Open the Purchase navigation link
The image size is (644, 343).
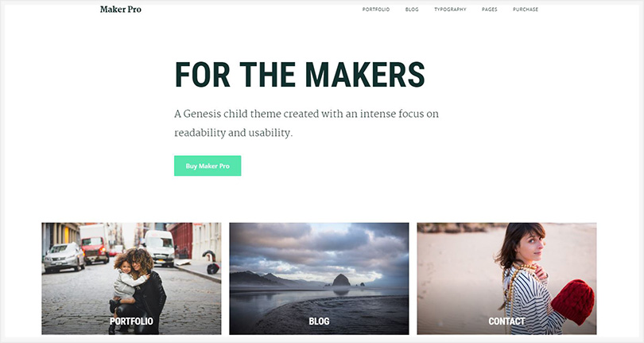(526, 10)
